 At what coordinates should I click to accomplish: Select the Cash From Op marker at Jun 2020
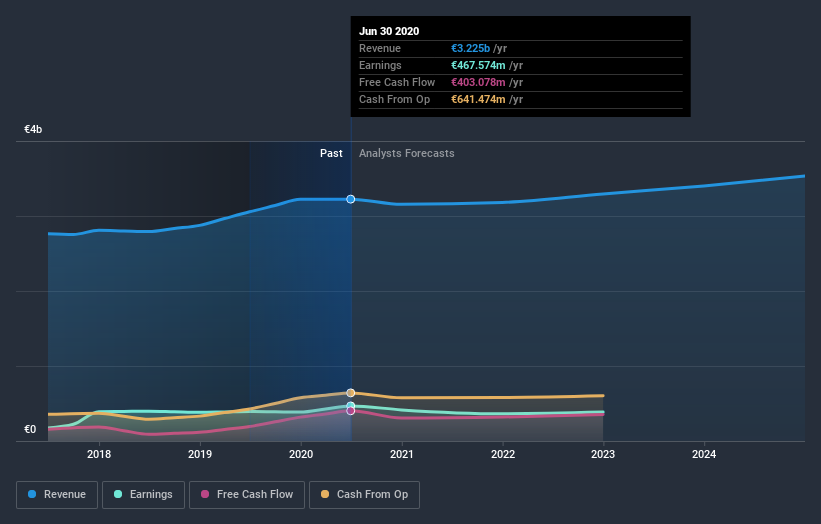[x=351, y=393]
